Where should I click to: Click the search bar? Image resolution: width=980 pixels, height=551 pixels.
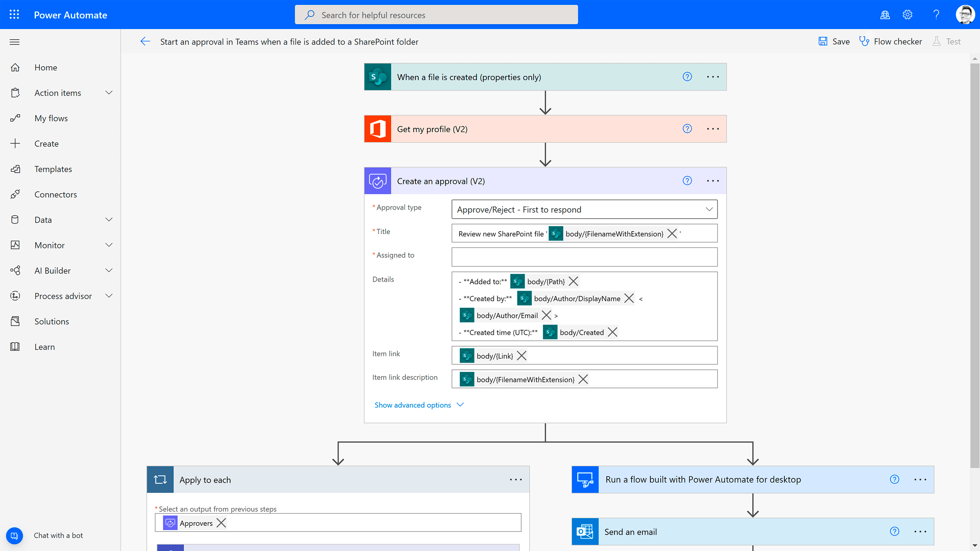(436, 15)
